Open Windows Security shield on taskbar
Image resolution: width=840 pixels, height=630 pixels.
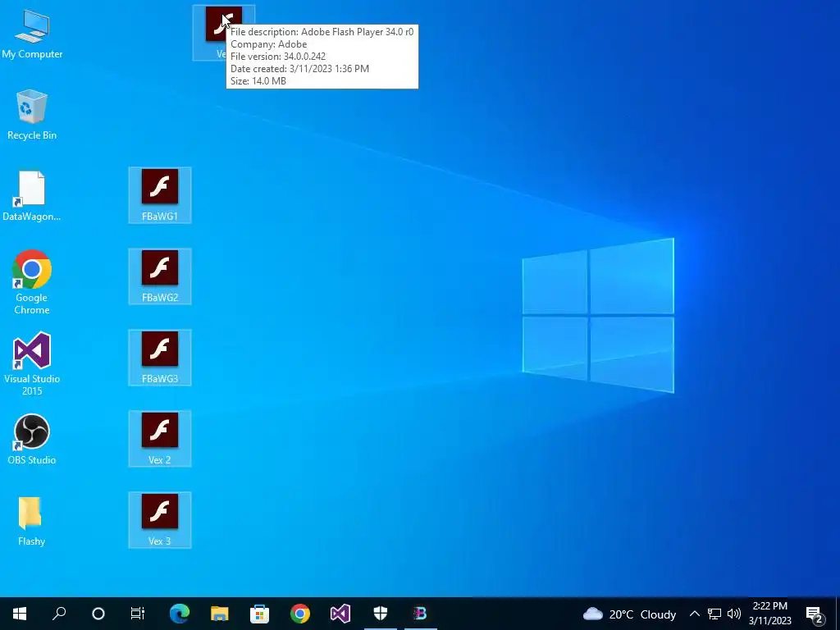[381, 614]
